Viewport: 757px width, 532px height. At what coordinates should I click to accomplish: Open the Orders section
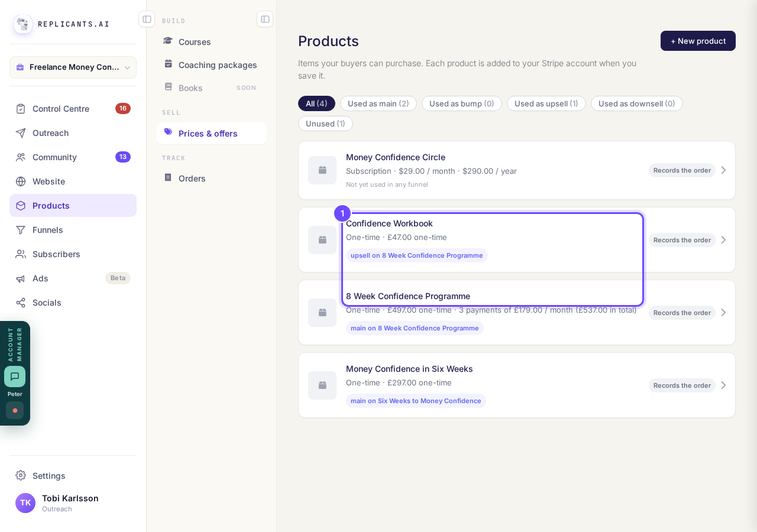pyautogui.click(x=211, y=178)
